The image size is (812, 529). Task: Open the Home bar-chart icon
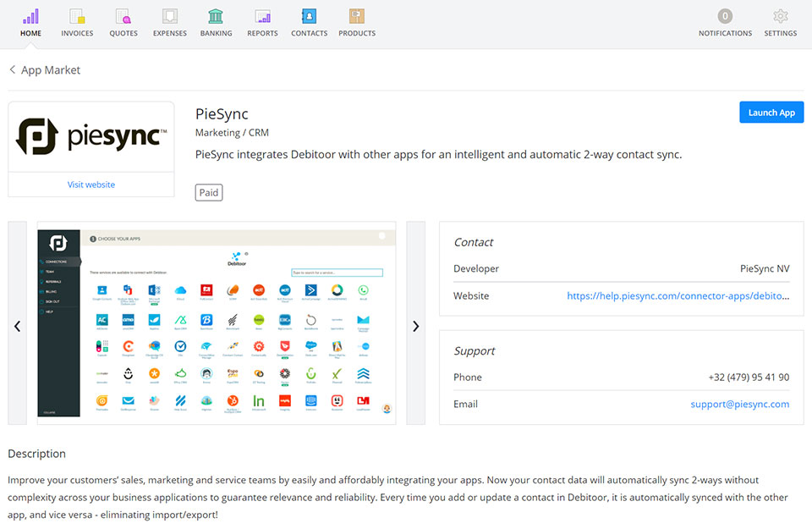(30, 17)
